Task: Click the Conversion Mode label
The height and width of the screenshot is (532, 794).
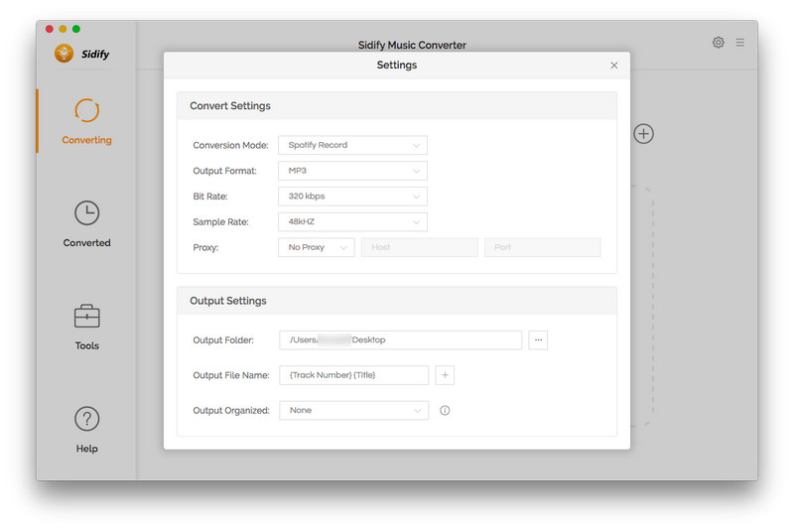Action: click(x=230, y=145)
